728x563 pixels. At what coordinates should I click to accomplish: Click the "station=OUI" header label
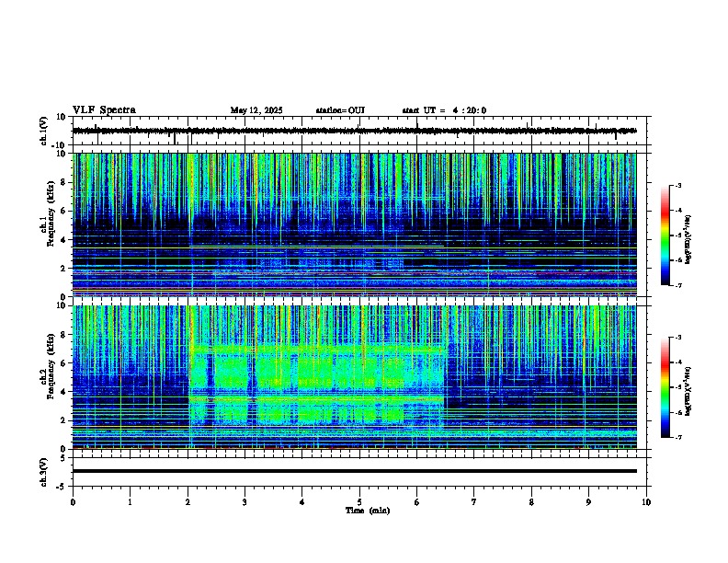(x=340, y=110)
